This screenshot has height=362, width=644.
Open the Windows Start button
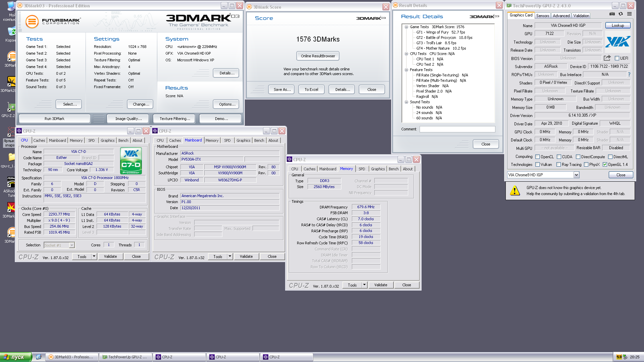pos(16,357)
